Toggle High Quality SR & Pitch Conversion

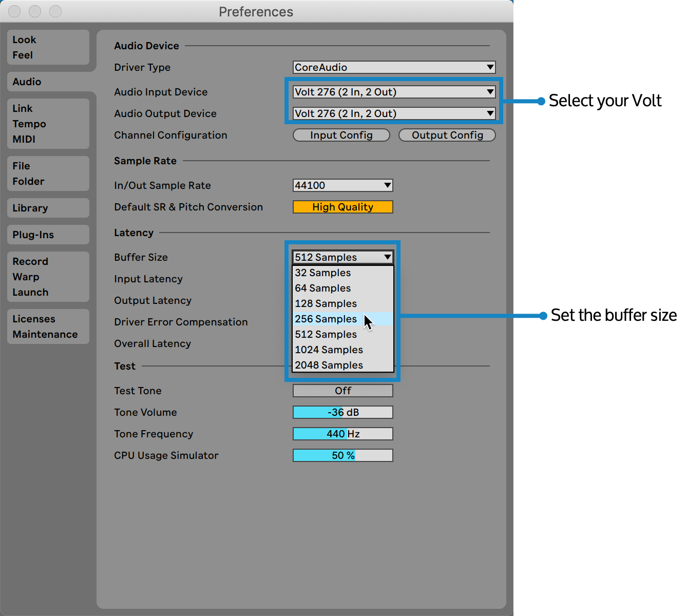342,207
